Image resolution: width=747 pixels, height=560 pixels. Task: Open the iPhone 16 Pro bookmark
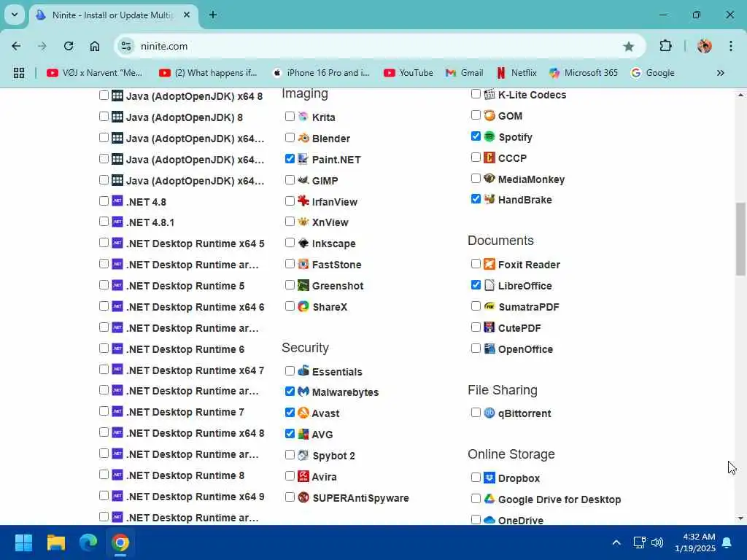(x=321, y=73)
